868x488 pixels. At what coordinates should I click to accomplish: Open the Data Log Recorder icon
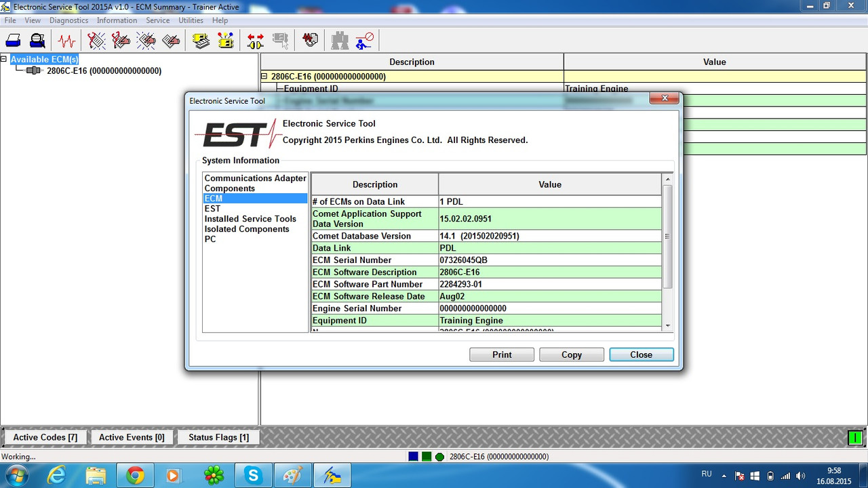point(310,41)
